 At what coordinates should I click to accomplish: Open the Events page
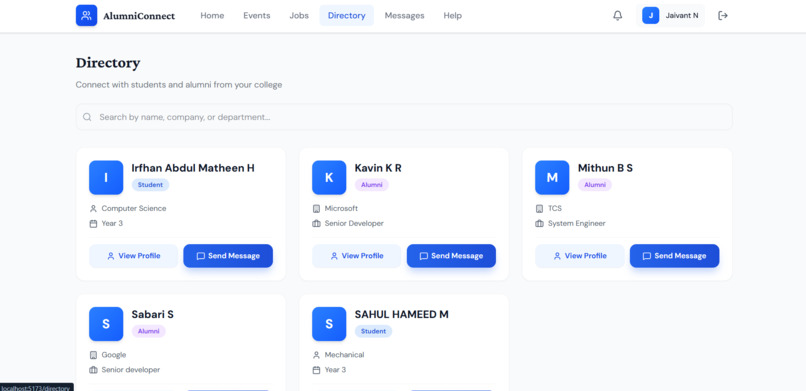[x=257, y=15]
